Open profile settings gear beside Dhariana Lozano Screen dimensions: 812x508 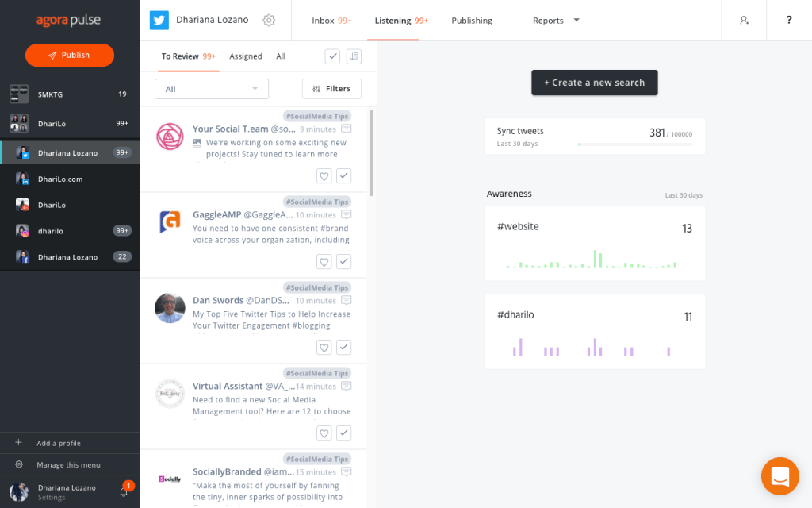coord(268,20)
